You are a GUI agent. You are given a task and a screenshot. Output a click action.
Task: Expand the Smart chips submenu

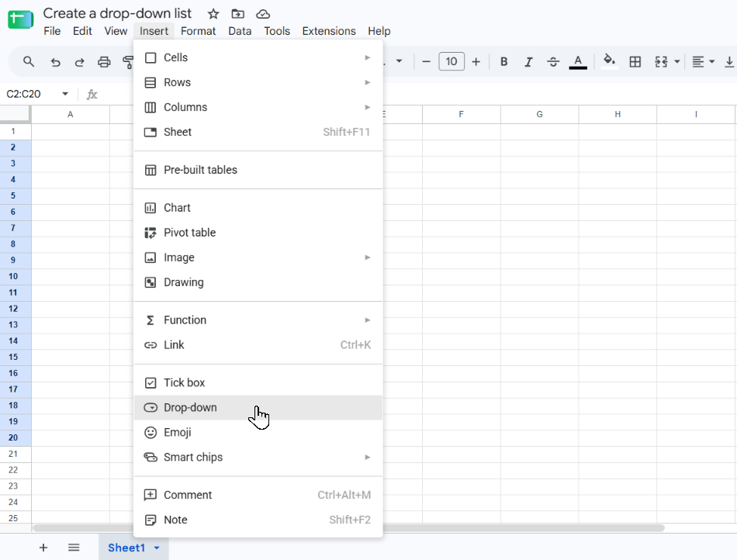(x=258, y=457)
